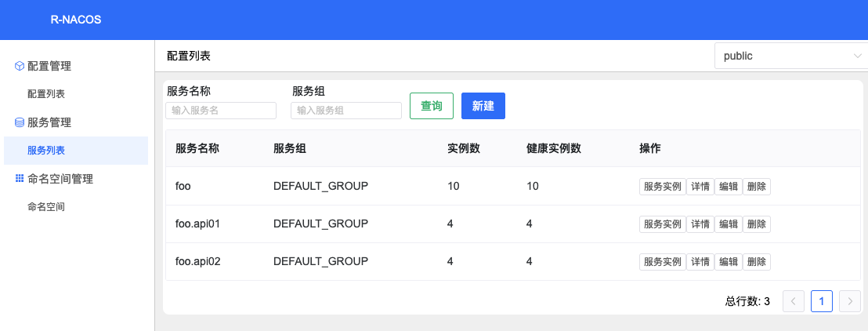Click the foo.api01 service name cell
This screenshot has height=331, width=868.
tap(198, 224)
